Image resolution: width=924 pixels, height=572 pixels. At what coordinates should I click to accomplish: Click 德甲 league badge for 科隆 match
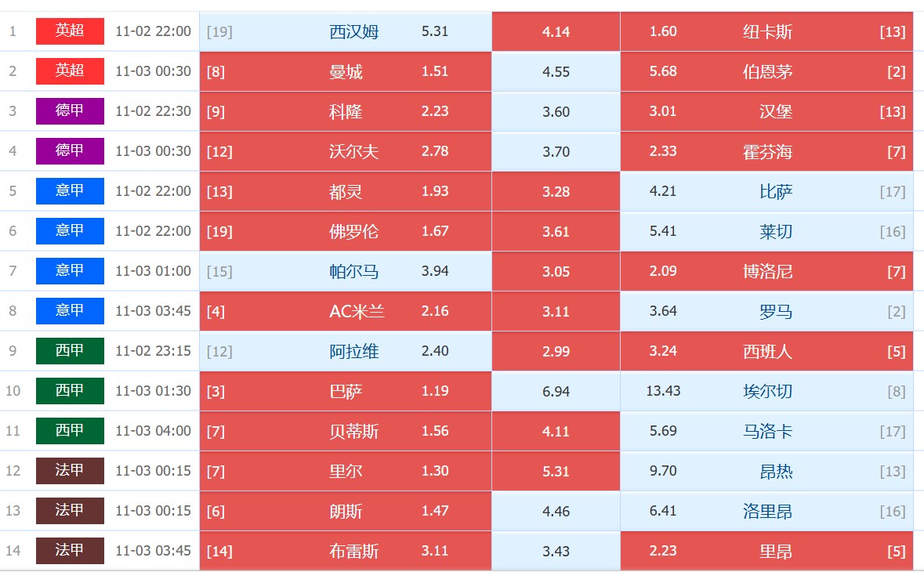coord(70,111)
